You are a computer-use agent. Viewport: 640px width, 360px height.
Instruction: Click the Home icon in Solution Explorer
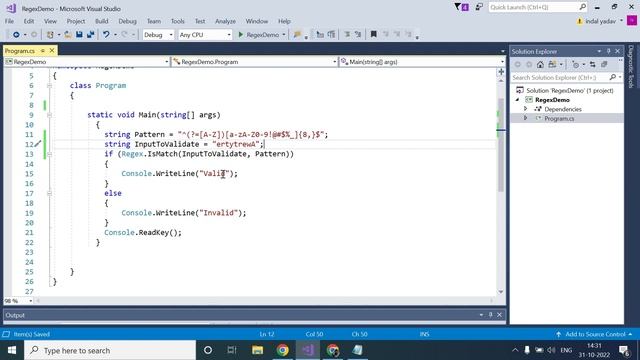(x=540, y=64)
